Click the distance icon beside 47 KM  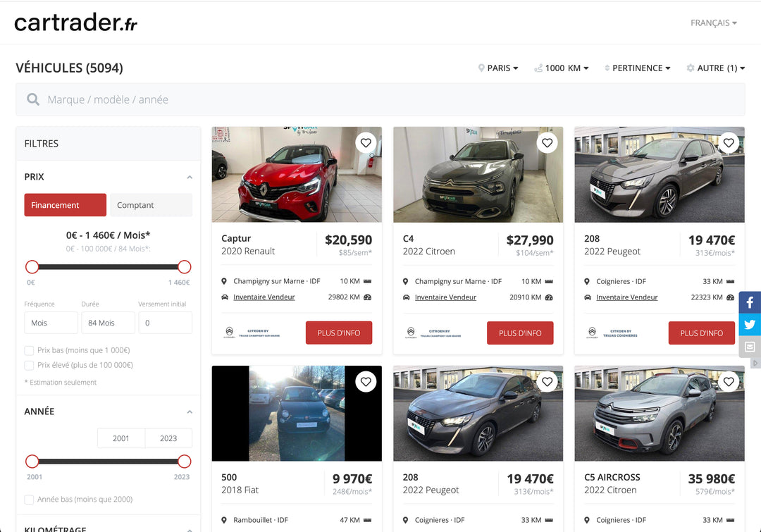[367, 520]
